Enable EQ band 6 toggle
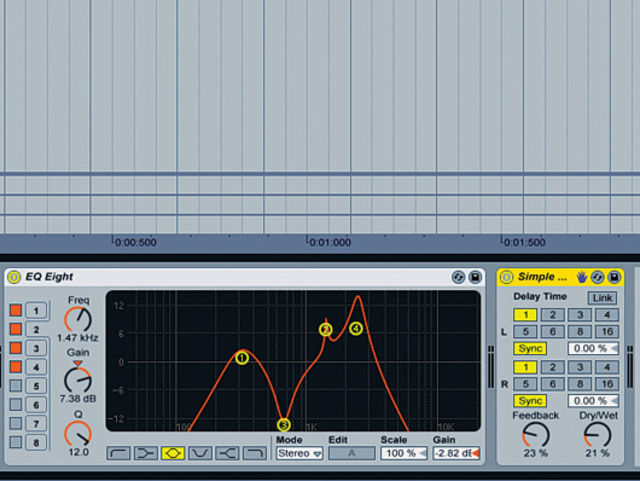Screen dimensions: 640x481 pos(16,405)
